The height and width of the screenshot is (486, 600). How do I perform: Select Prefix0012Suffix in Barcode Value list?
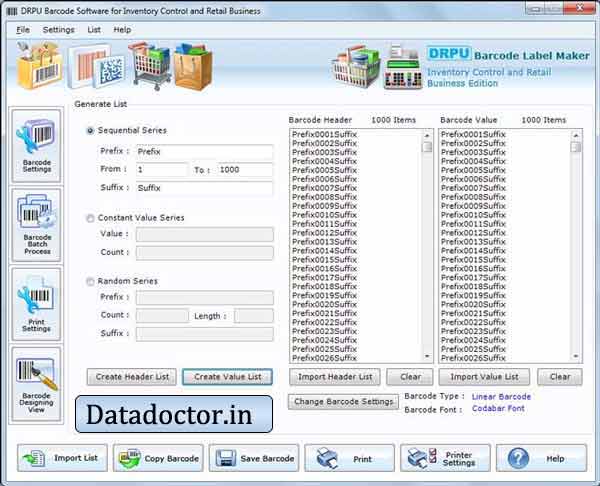[473, 233]
